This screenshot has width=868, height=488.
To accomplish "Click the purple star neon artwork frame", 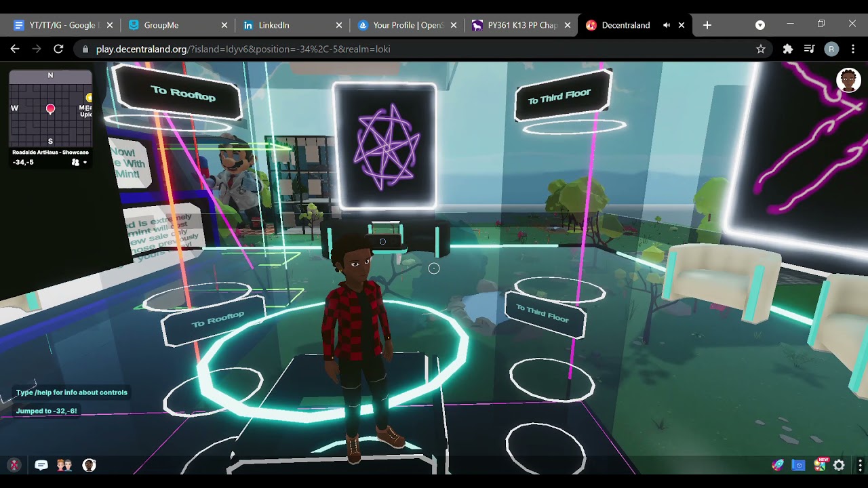I will [385, 146].
